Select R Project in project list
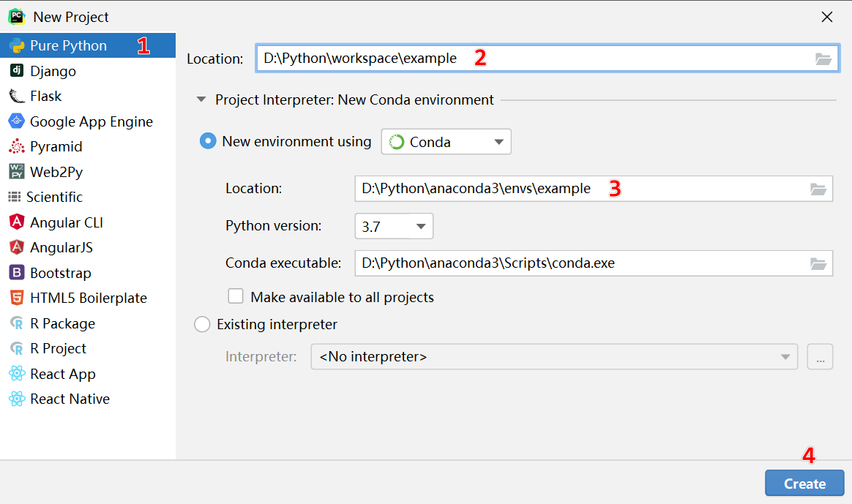Screen dimensions: 852x504 coord(88,348)
